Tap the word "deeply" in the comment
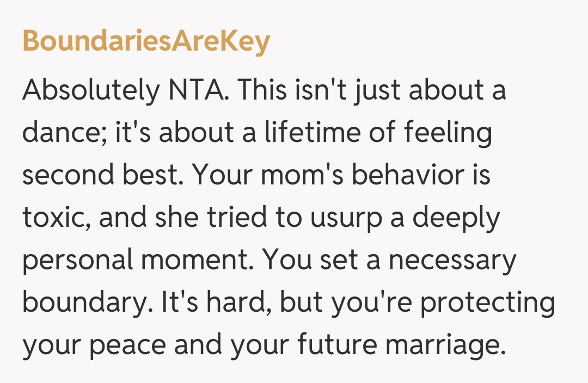Screen dimensions: 588x383 pyautogui.click(x=456, y=218)
